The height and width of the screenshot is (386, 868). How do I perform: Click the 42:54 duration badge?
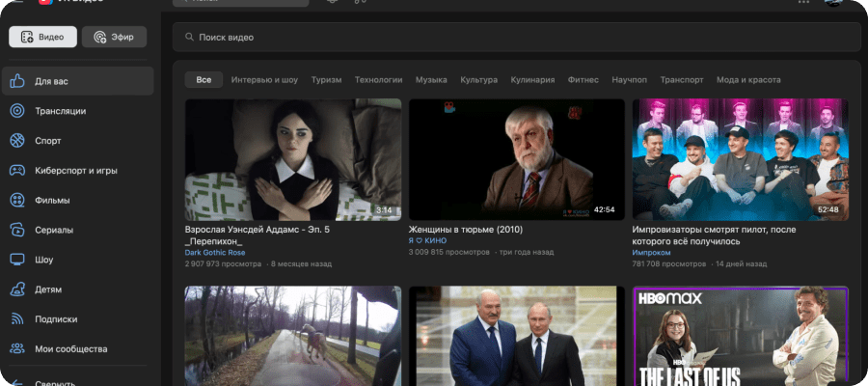pos(605,210)
